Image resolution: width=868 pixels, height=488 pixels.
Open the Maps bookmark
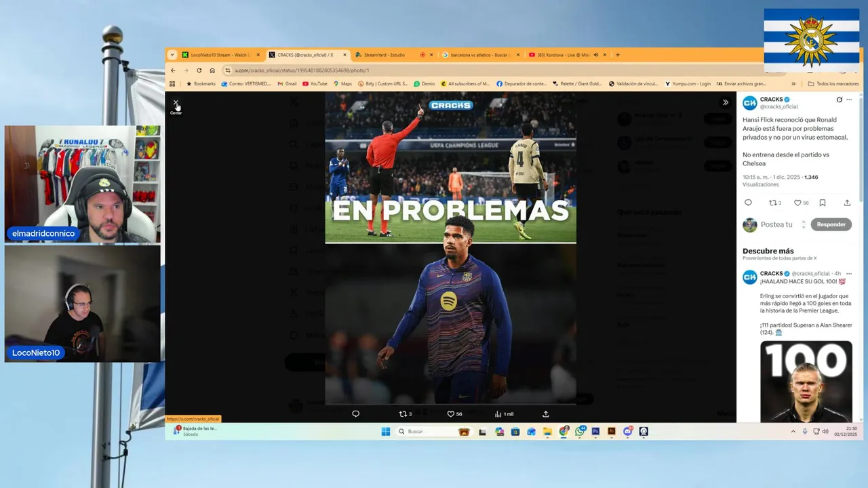[342, 84]
